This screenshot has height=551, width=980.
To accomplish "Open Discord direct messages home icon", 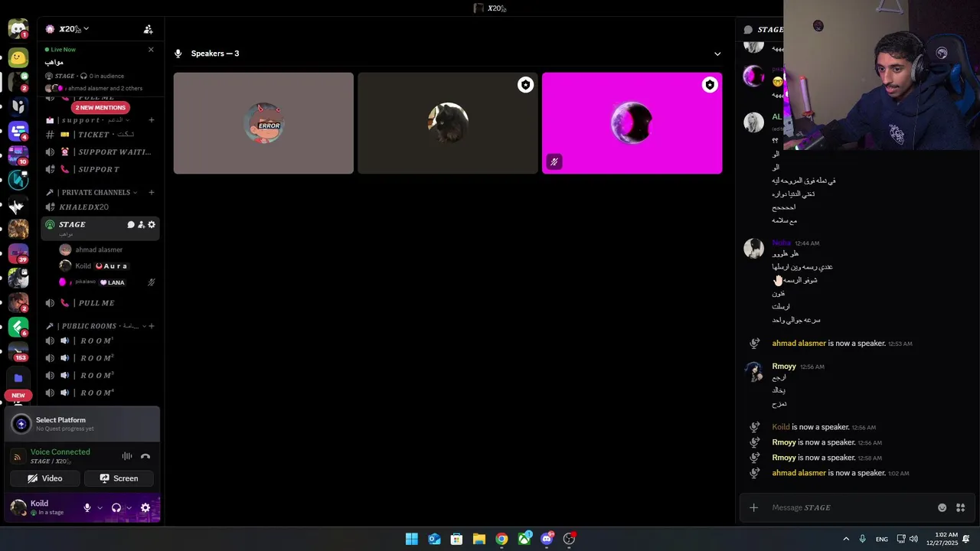I will click(x=18, y=28).
